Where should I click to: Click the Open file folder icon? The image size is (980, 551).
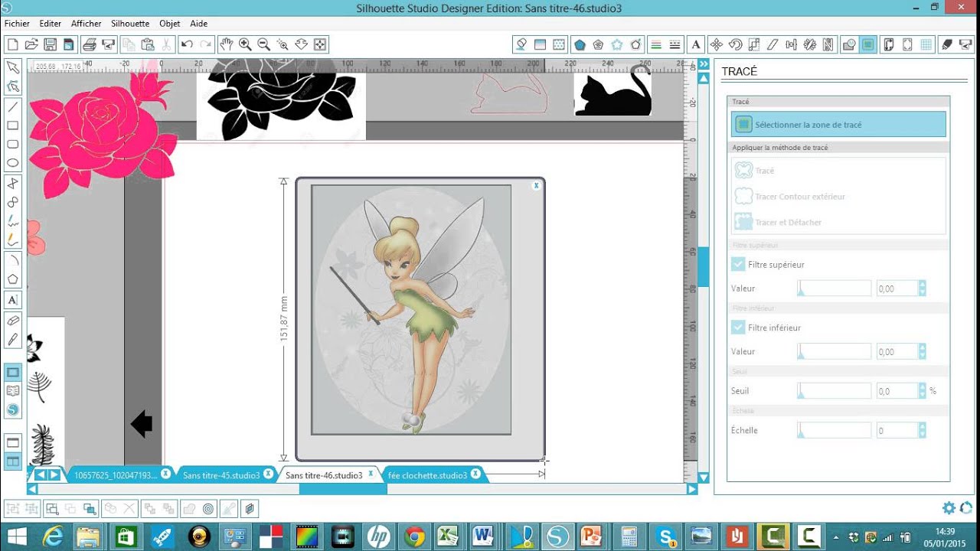pos(31,44)
